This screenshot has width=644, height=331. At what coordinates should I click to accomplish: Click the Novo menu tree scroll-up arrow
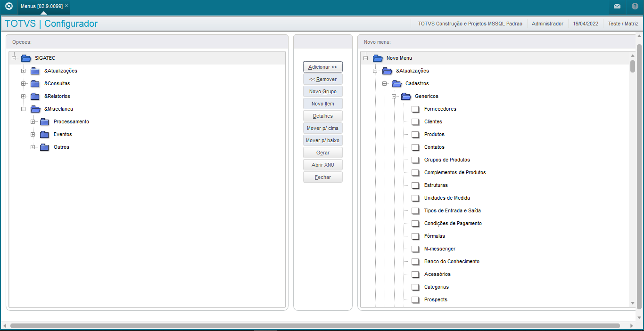632,56
